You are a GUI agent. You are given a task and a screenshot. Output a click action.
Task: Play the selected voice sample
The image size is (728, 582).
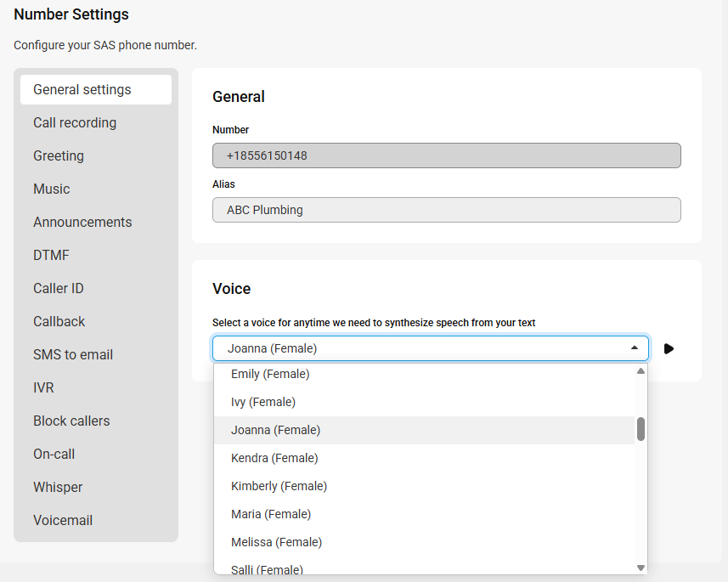(x=669, y=349)
